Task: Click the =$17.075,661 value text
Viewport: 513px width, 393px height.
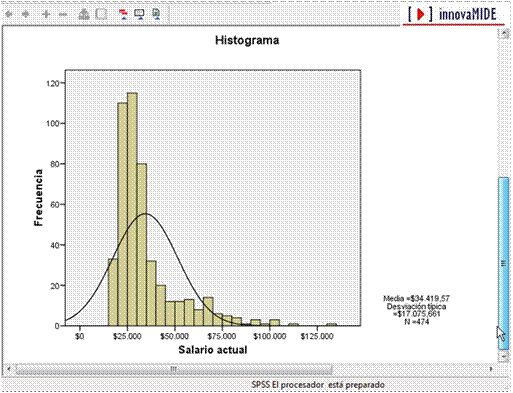Action: pyautogui.click(x=416, y=314)
